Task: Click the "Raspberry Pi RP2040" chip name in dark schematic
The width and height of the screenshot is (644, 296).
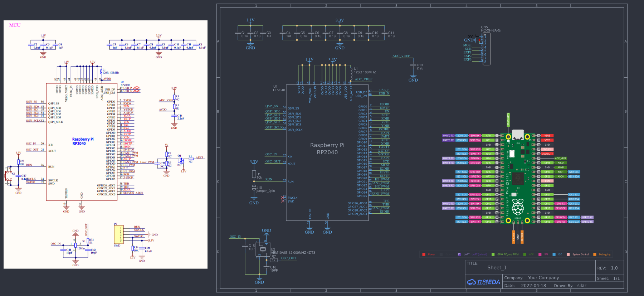Action: [x=327, y=149]
